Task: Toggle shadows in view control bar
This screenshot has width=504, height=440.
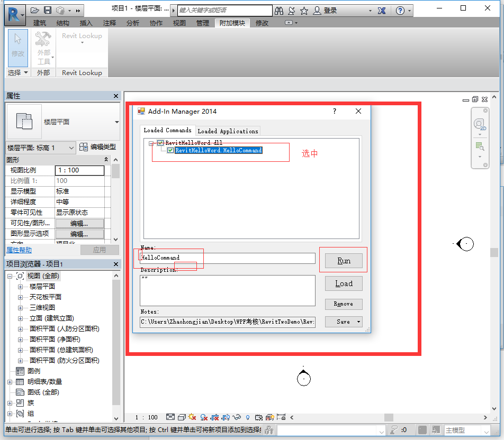Action: [x=203, y=417]
